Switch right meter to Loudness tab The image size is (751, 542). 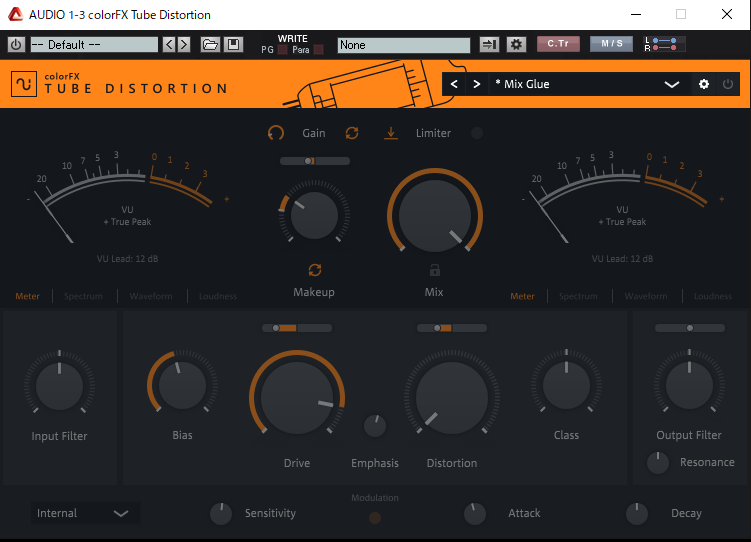[x=713, y=296]
